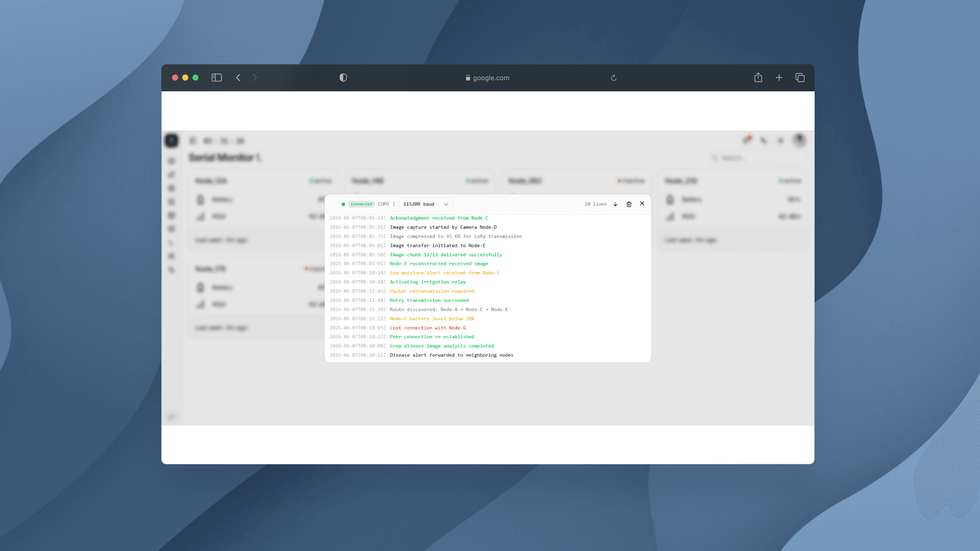Screen dimensions: 980x551
Task: Select log line 'Low moisture alert received from Node-F'
Action: [445, 273]
